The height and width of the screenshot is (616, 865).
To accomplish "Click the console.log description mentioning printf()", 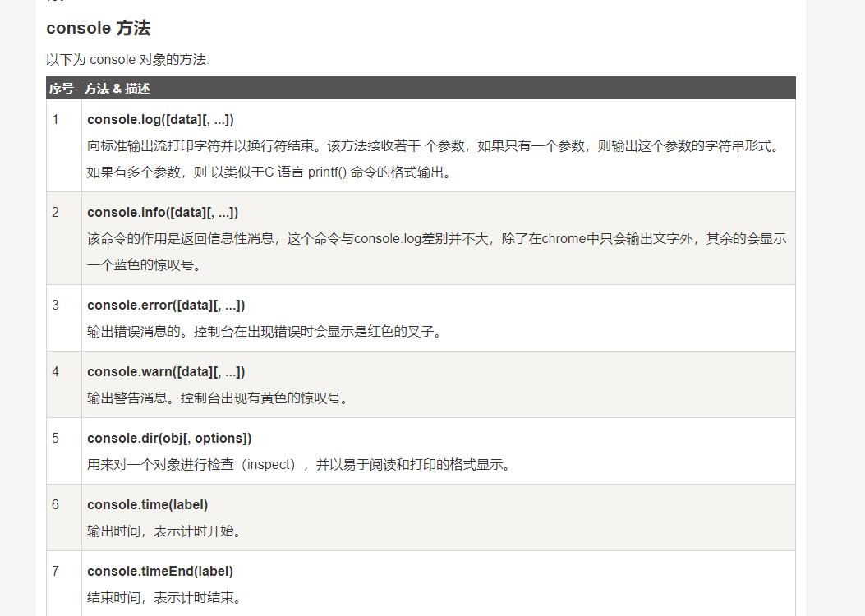I will pos(269,172).
